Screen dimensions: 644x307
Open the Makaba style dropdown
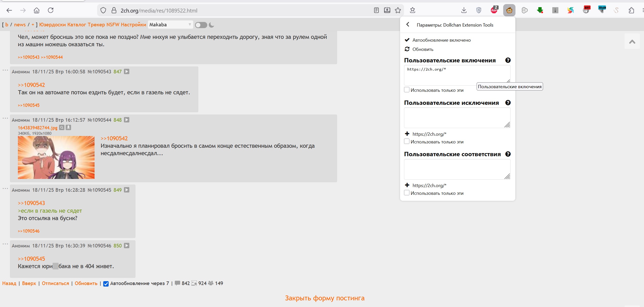(x=170, y=25)
